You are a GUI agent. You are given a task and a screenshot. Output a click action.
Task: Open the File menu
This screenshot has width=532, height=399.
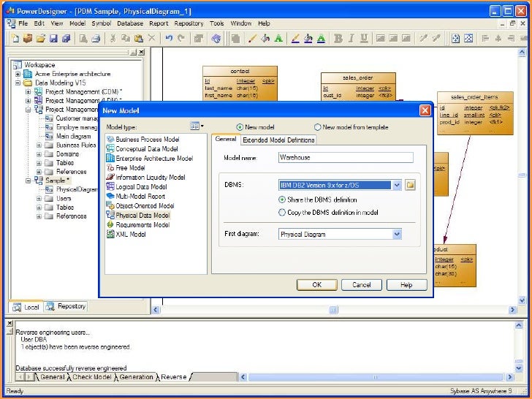(23, 23)
